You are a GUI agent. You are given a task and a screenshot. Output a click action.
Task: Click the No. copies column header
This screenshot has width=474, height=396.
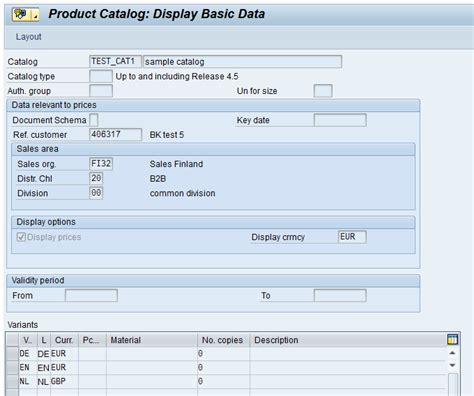pyautogui.click(x=223, y=340)
